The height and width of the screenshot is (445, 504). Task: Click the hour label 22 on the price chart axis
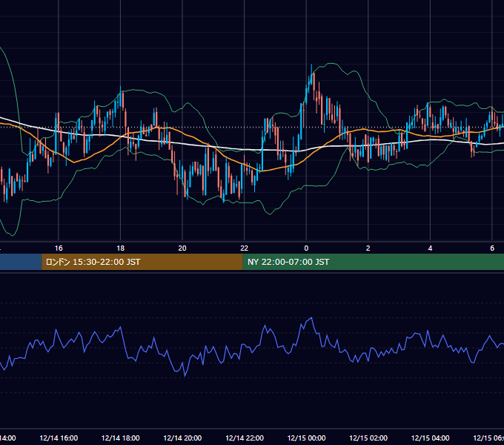pos(245,248)
